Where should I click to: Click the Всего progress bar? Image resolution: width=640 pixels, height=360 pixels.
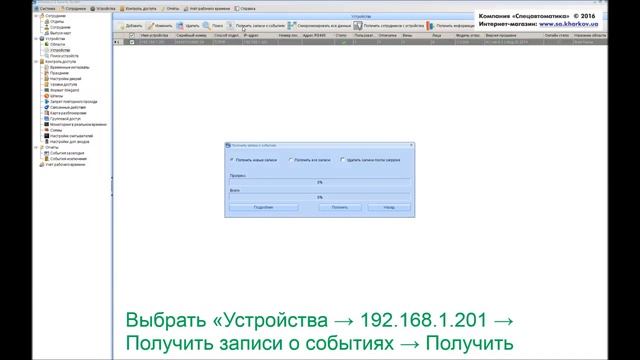[x=320, y=197]
